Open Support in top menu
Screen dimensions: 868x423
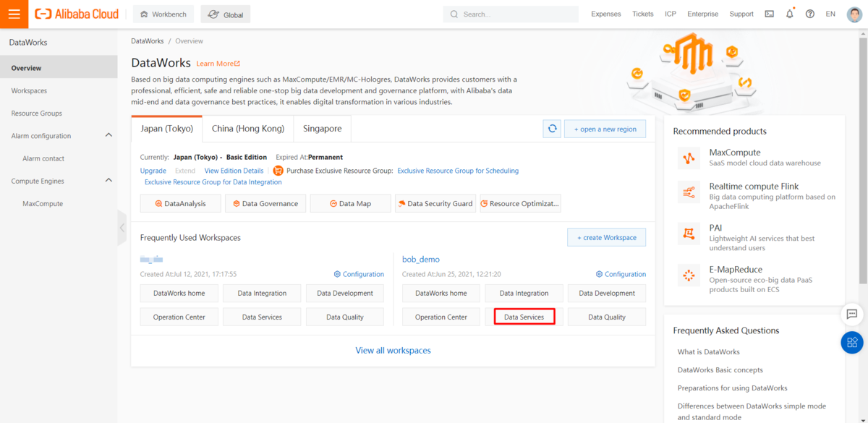(741, 14)
